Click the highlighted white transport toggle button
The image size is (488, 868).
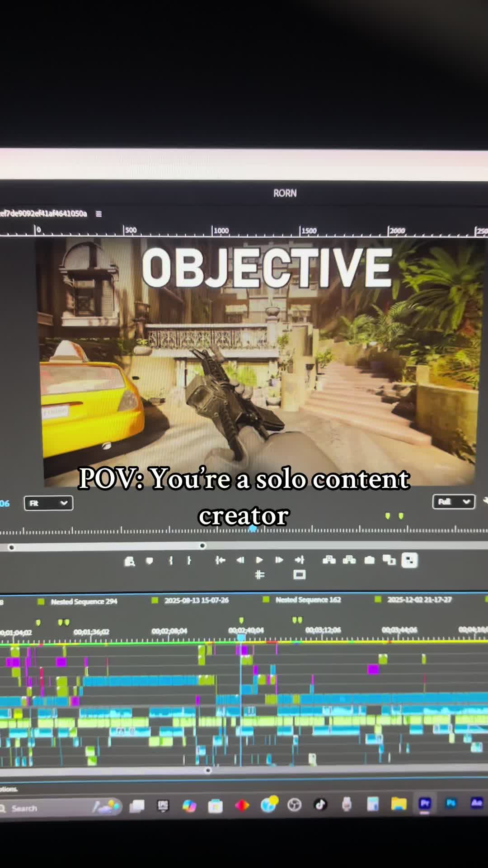tap(409, 561)
